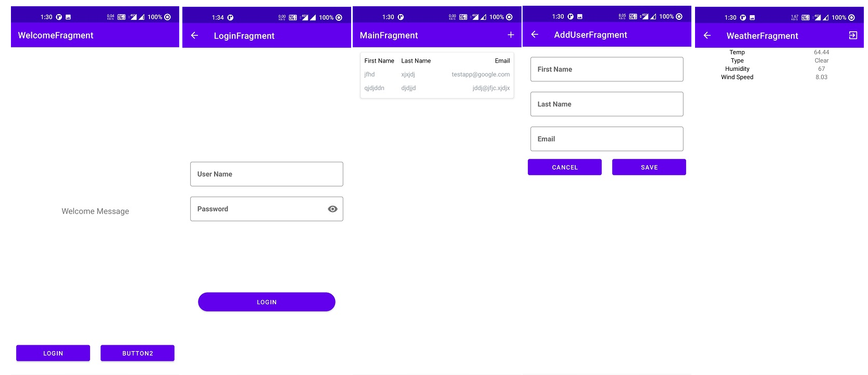The width and height of the screenshot is (868, 375).
Task: Tap the plus icon in MainFragment
Action: tap(511, 35)
